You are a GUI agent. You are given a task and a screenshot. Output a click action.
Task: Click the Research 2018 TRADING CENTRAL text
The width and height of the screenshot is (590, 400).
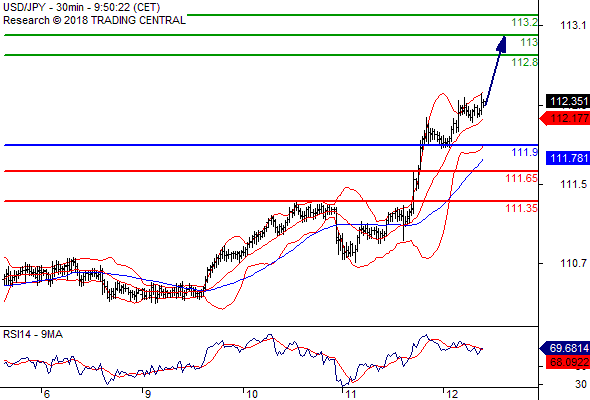pyautogui.click(x=94, y=20)
